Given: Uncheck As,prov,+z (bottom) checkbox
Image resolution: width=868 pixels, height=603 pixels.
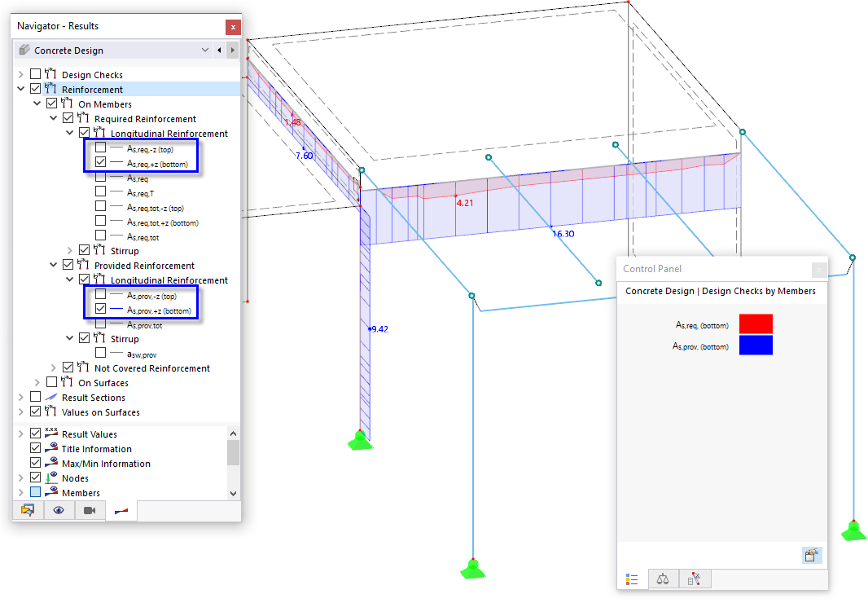Looking at the screenshot, I should [x=100, y=309].
